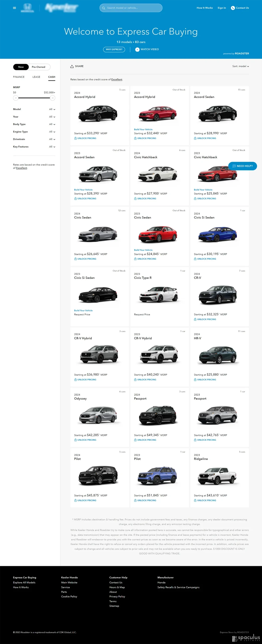The width and height of the screenshot is (262, 644).
Task: Click Build Your Vehicle on 2023 Civic Hatchback
Action: [x=203, y=190]
